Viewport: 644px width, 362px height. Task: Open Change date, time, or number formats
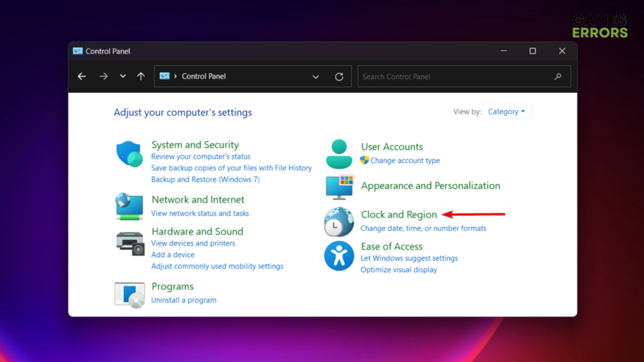(423, 229)
